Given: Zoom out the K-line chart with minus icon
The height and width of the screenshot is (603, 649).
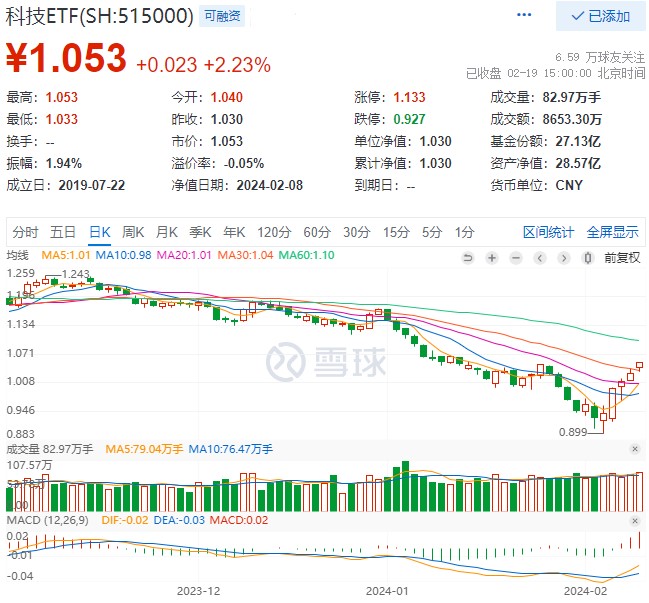Looking at the screenshot, I should (x=516, y=258).
